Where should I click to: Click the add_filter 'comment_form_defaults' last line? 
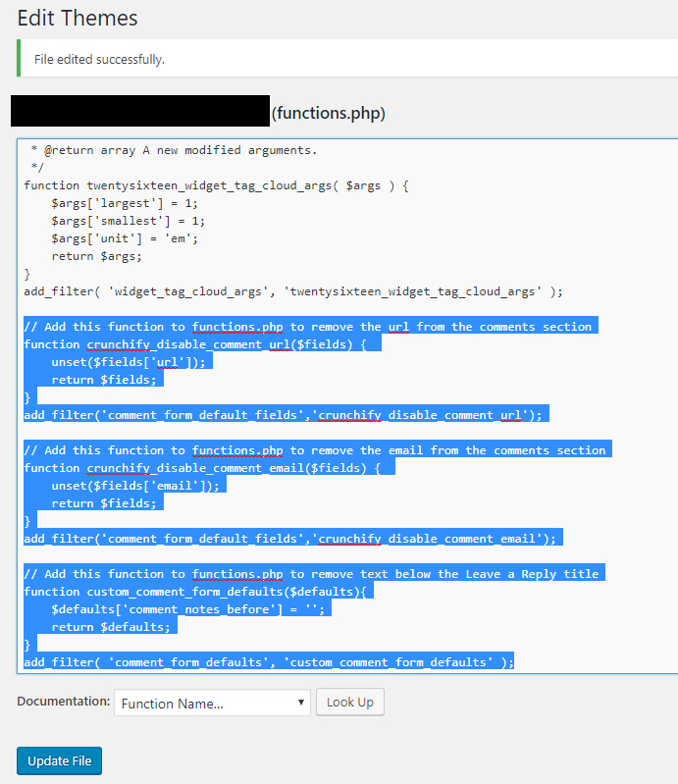(x=268, y=662)
